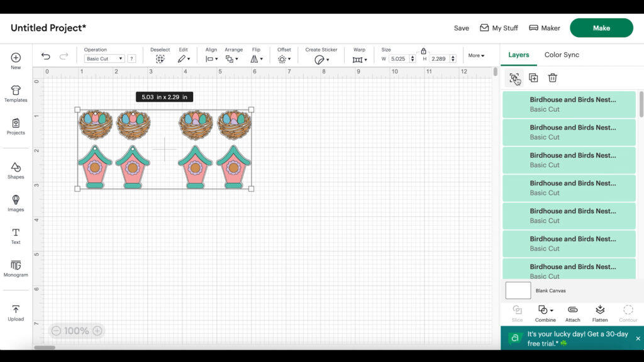The image size is (644, 362).
Task: Click the Height size field
Action: [439, 58]
